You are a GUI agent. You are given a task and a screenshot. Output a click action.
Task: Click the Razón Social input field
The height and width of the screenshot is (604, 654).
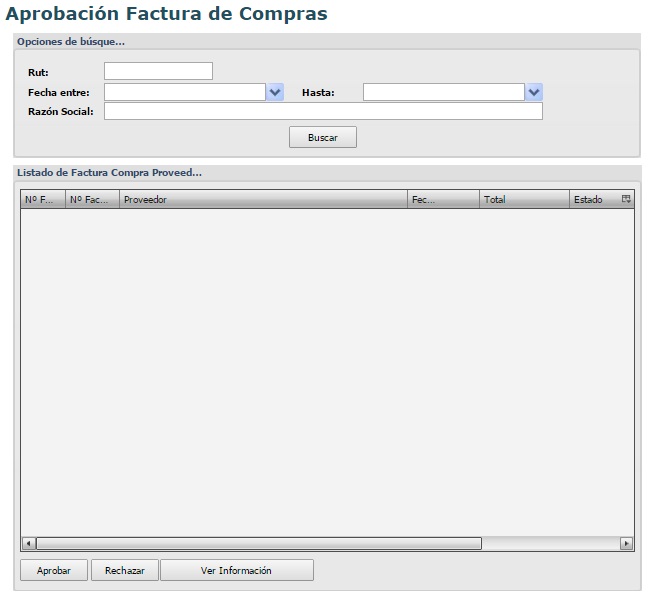pos(323,111)
